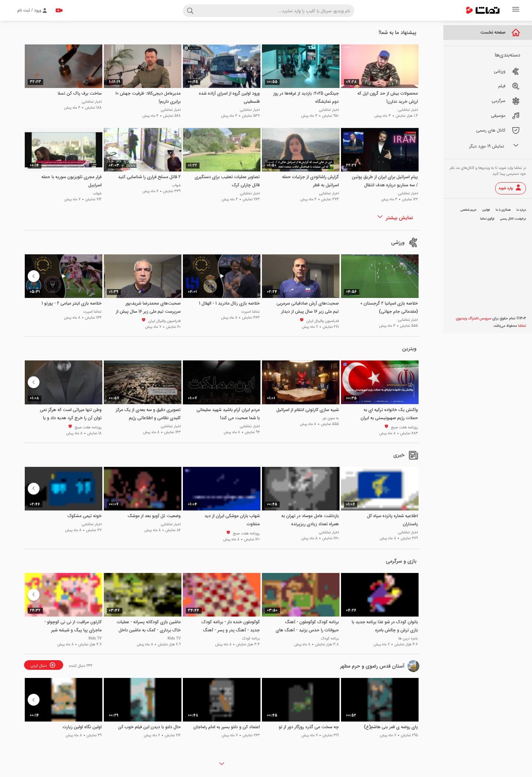Open the Palestinian bus video thumbnail
Viewport: 532px width, 777px height.
[222, 66]
